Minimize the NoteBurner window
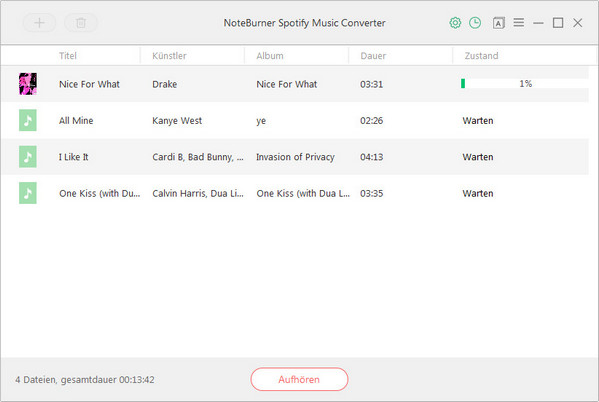The width and height of the screenshot is (599, 402). (538, 23)
